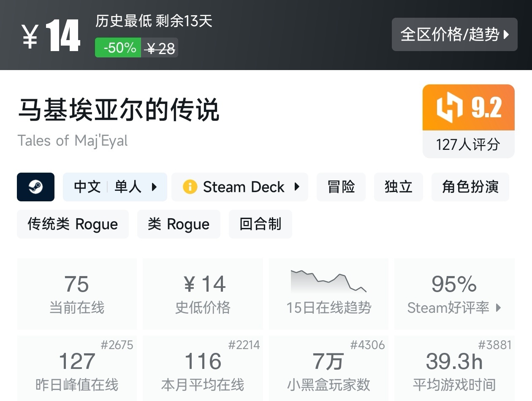Tap the Heybox logo on the 9.2 score badge
Image resolution: width=532 pixels, height=401 pixels.
tap(450, 107)
